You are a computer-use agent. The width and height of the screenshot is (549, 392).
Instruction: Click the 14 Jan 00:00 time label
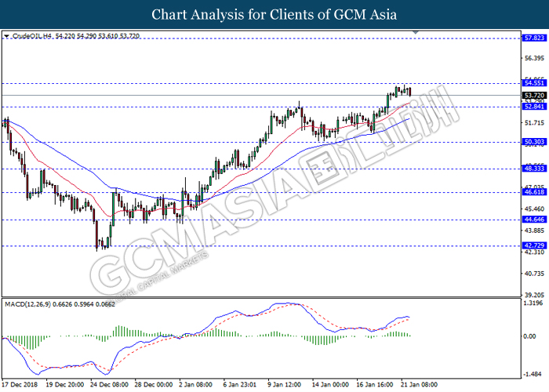[330, 385]
